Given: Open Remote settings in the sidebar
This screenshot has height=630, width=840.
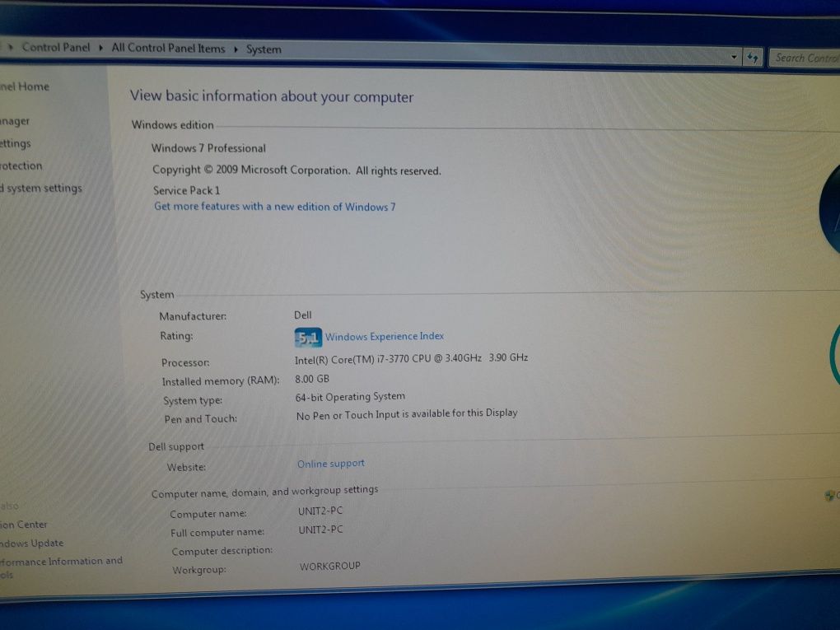Looking at the screenshot, I should point(15,143).
